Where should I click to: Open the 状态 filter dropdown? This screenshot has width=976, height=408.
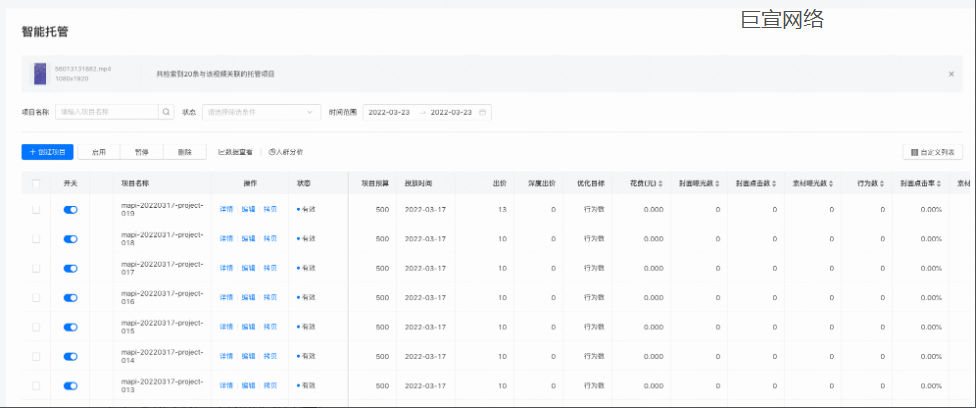coord(261,112)
